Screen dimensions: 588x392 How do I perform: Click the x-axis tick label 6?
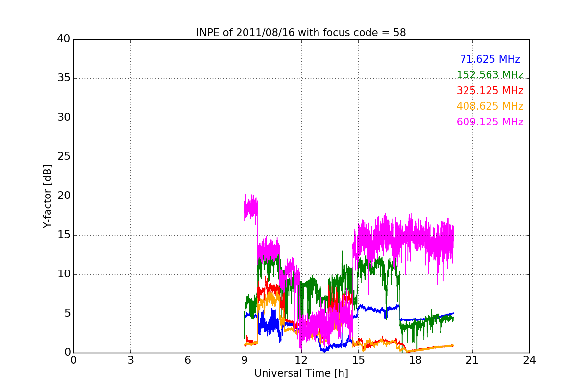point(187,360)
